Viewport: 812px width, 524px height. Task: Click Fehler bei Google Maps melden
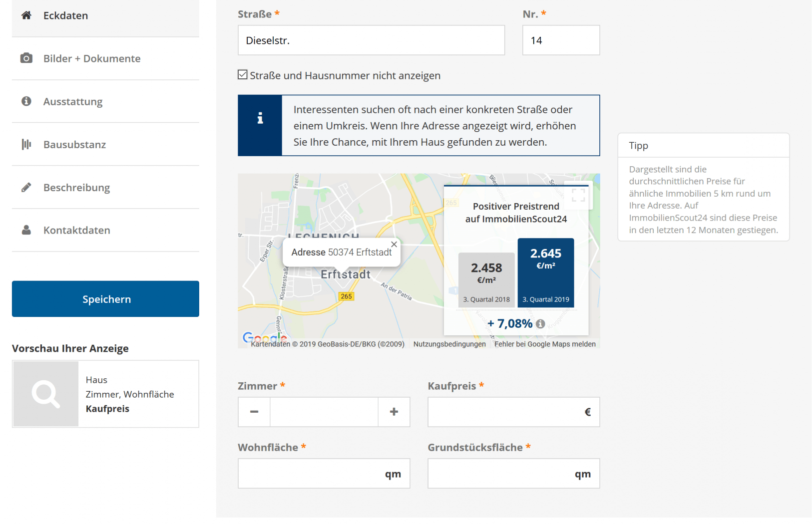(x=545, y=344)
